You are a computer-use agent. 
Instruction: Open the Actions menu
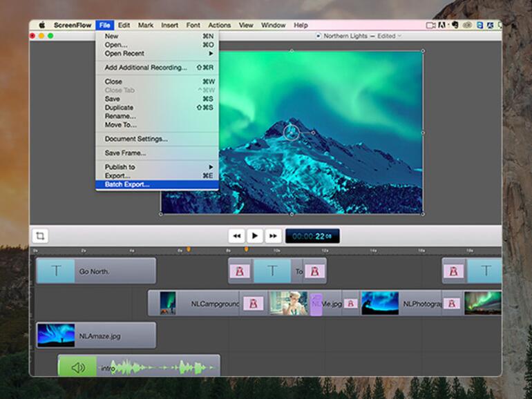[219, 25]
